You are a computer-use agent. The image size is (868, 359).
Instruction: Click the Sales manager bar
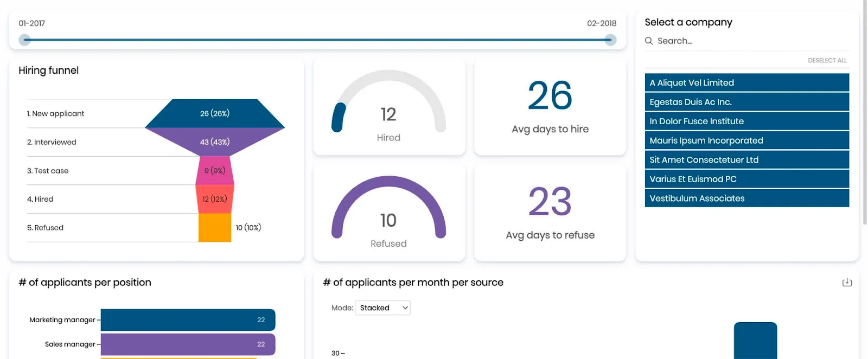pyautogui.click(x=188, y=344)
